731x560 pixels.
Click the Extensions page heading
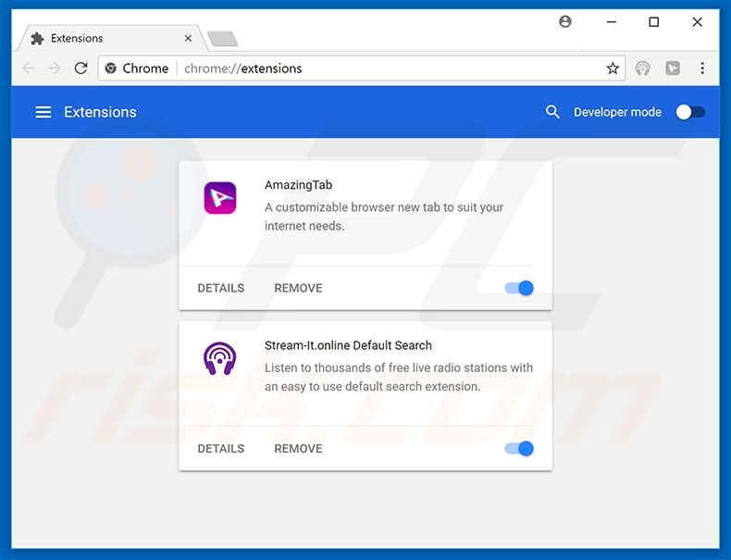(100, 112)
